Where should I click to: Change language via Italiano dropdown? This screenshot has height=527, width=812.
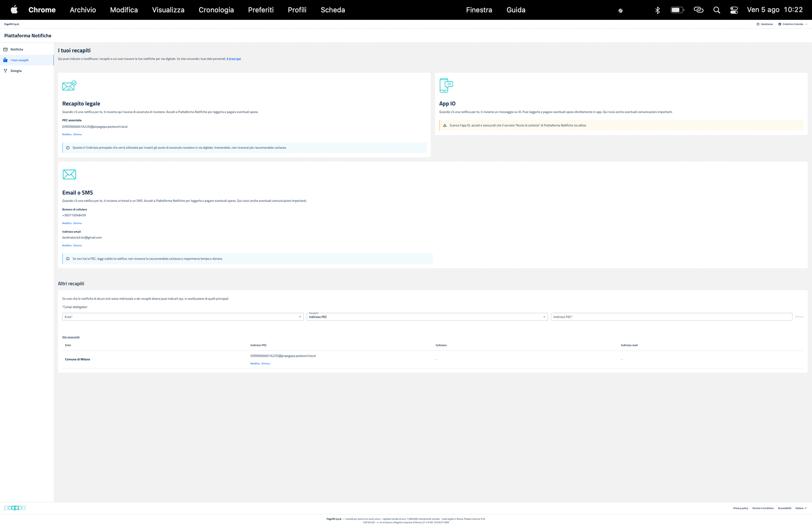pyautogui.click(x=801, y=508)
